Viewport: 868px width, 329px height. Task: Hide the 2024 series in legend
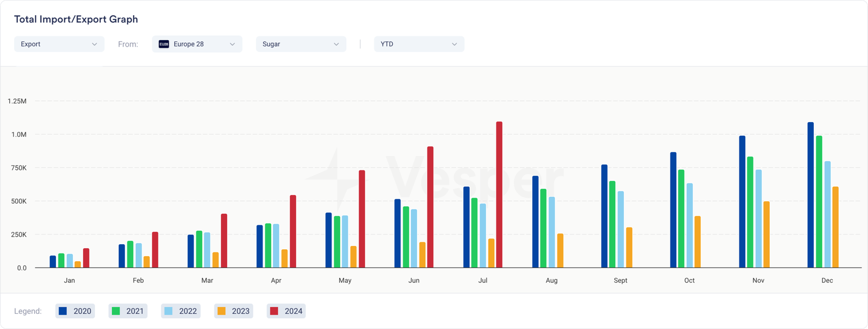pos(286,311)
